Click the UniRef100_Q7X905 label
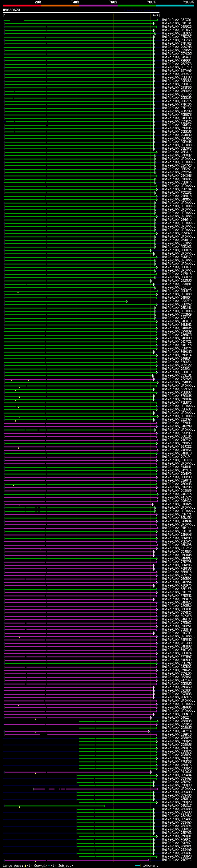The width and height of the screenshot is (197, 868). click(x=176, y=379)
